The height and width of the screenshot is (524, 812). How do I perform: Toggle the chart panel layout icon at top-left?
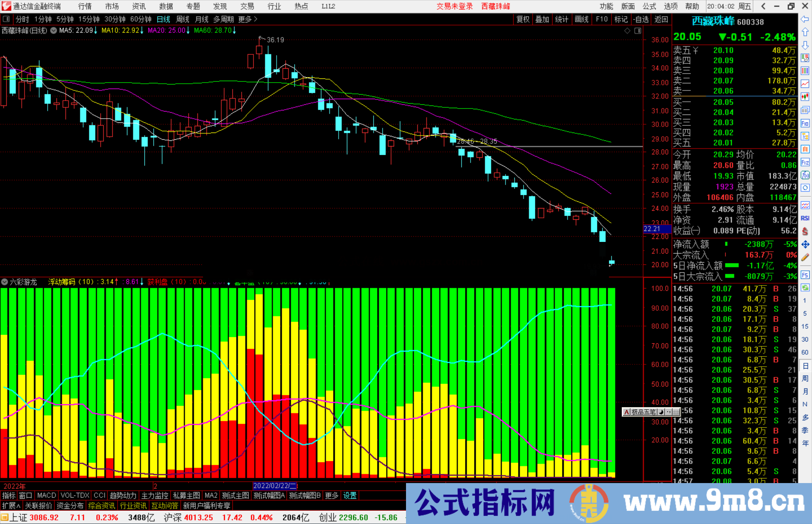tap(6, 19)
